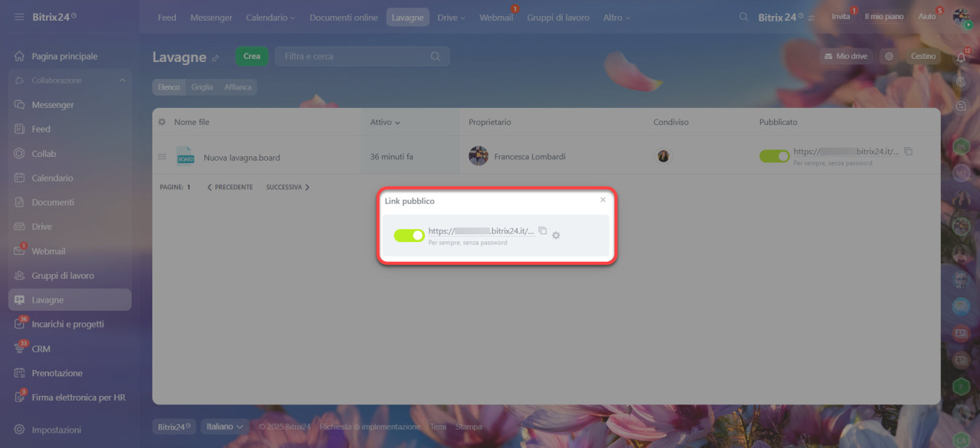Screen dimensions: 980x448
Task: Open the Italiano language dropdown
Action: point(225,427)
